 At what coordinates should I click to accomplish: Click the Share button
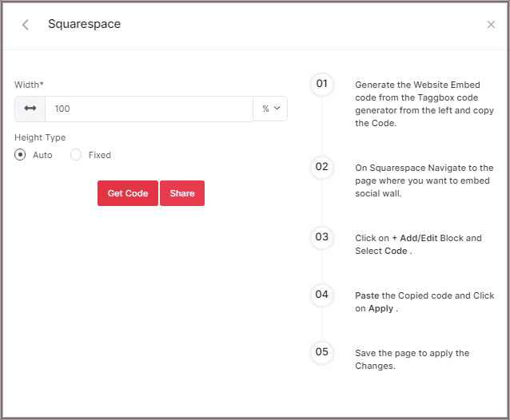(182, 193)
